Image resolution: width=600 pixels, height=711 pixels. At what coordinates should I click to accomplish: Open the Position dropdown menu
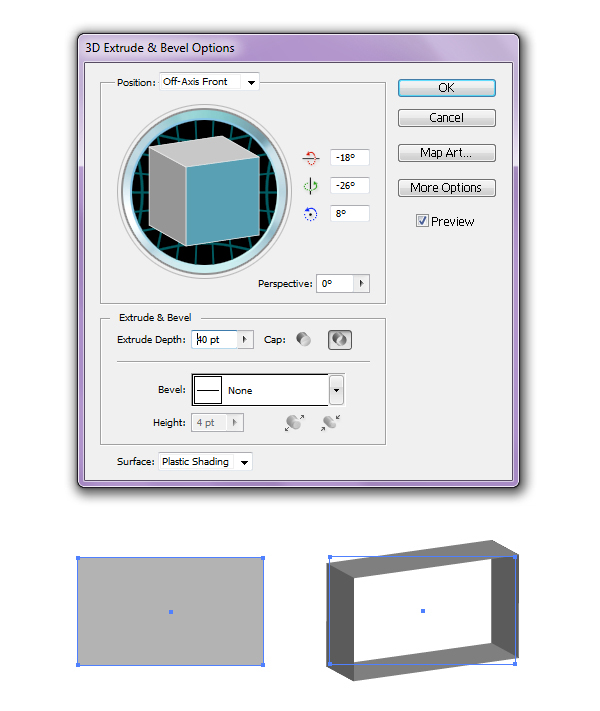pos(210,82)
